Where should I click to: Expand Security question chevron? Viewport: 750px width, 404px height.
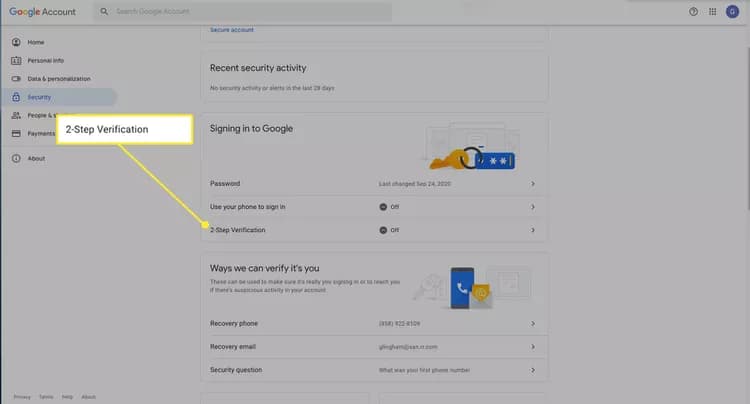point(533,370)
